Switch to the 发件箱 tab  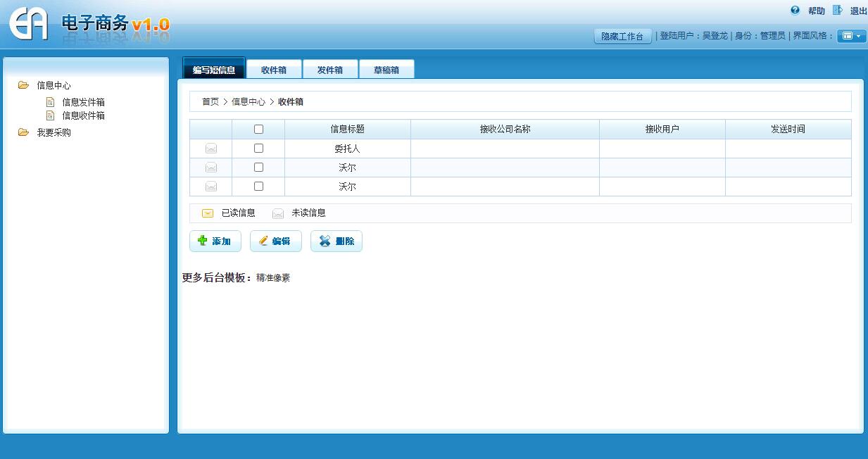329,70
